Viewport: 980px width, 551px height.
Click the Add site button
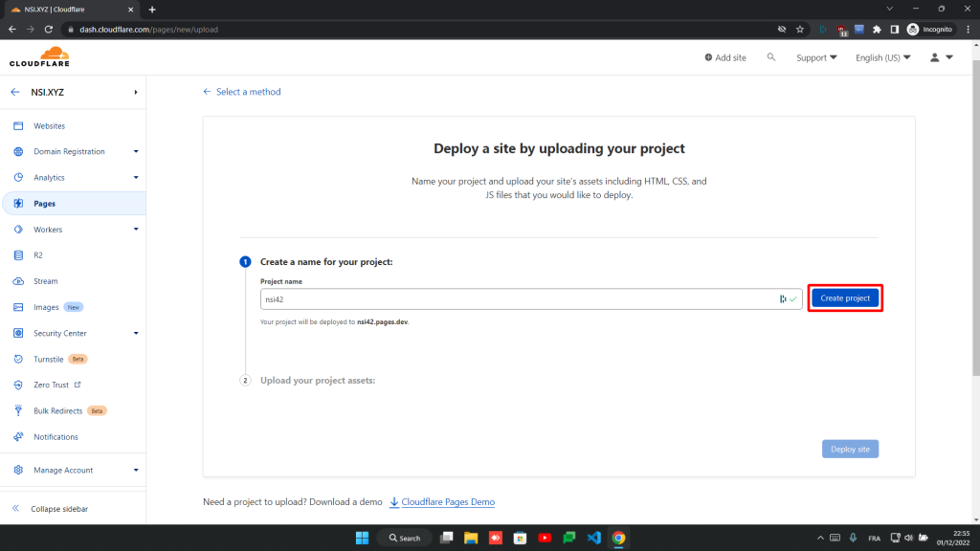point(725,57)
